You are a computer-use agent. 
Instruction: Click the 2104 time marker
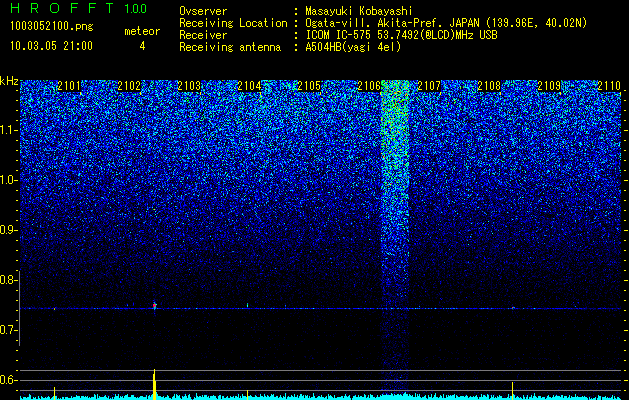249,86
